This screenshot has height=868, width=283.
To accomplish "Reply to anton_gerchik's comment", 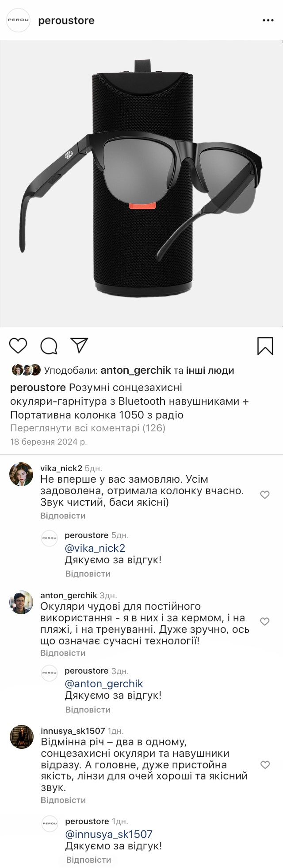I will 63,653.
